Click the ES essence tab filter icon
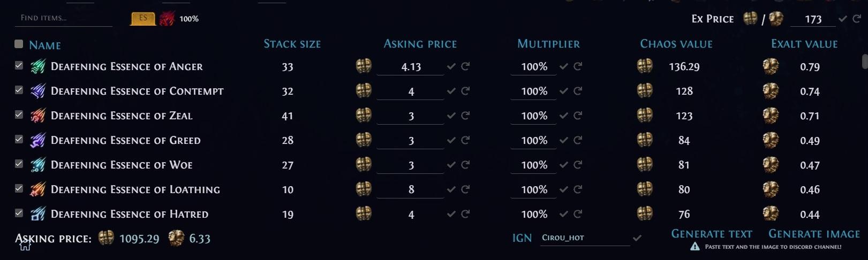Screen dimensions: 868x260 coord(143,19)
